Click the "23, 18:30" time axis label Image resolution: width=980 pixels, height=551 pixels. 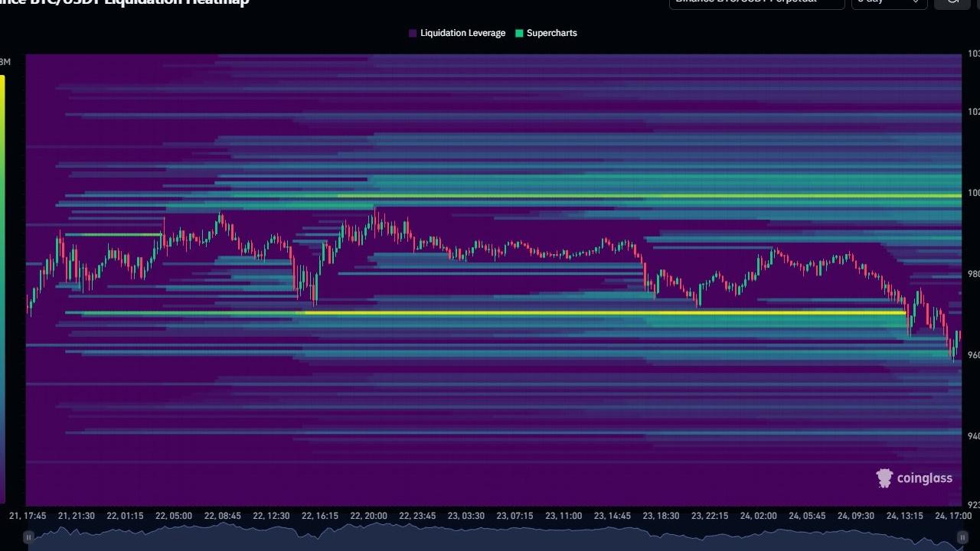(661, 516)
